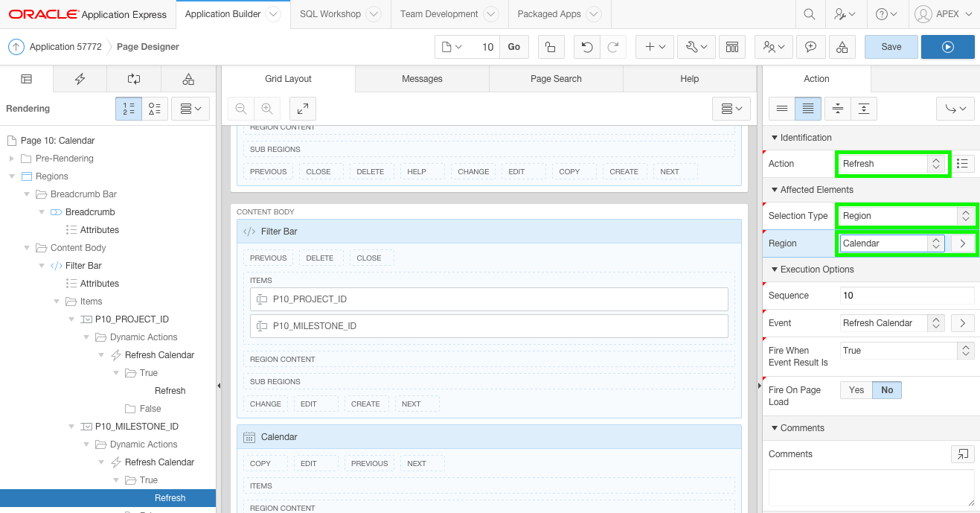Open the APEX user account menu
980x513 pixels.
(944, 14)
